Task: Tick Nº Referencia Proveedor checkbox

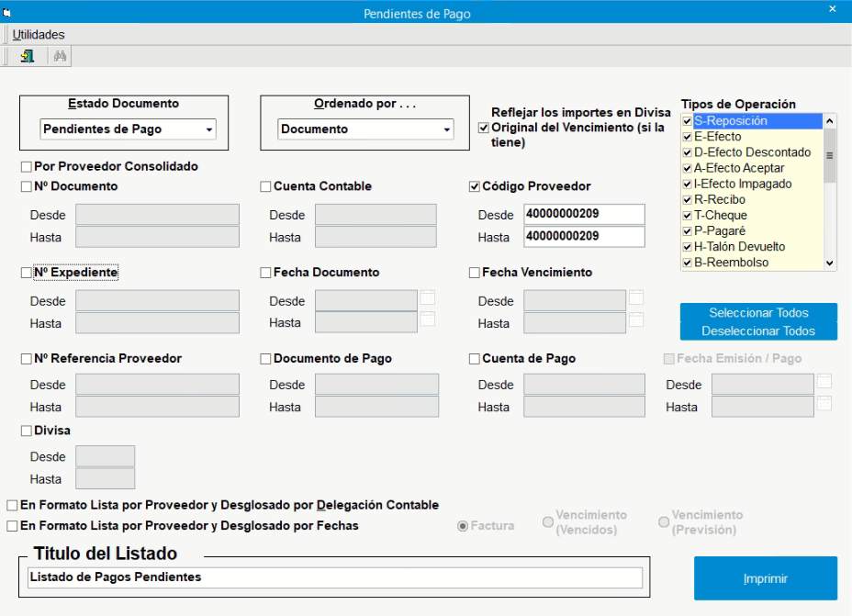Action: pyautogui.click(x=26, y=359)
